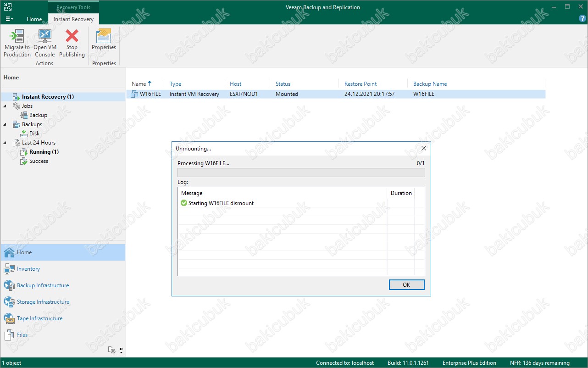Image resolution: width=588 pixels, height=368 pixels.
Task: Close the Unmounting dialog
Action: click(424, 149)
